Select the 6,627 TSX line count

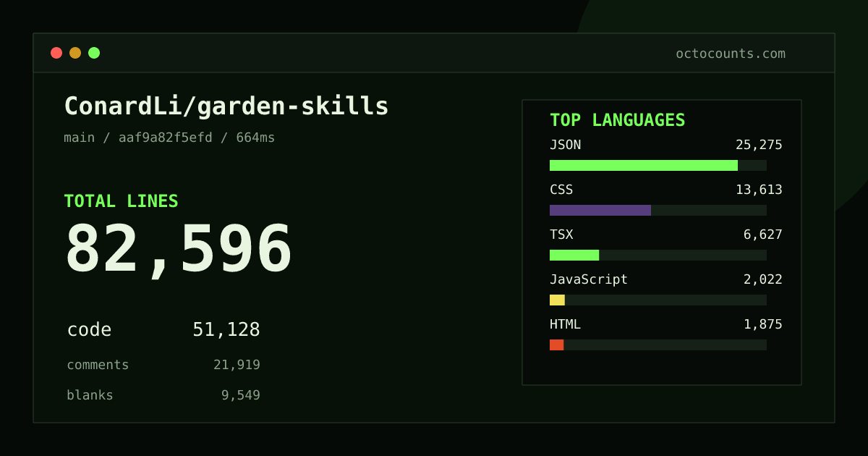point(763,235)
